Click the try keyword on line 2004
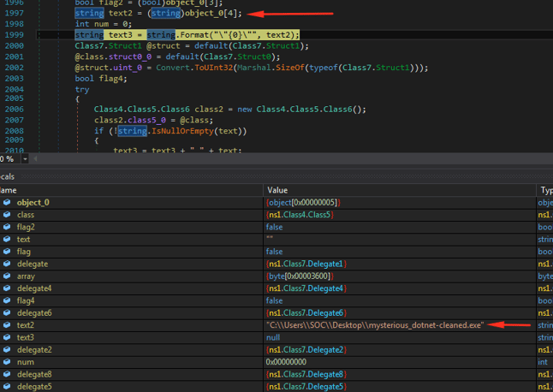 pyautogui.click(x=82, y=90)
